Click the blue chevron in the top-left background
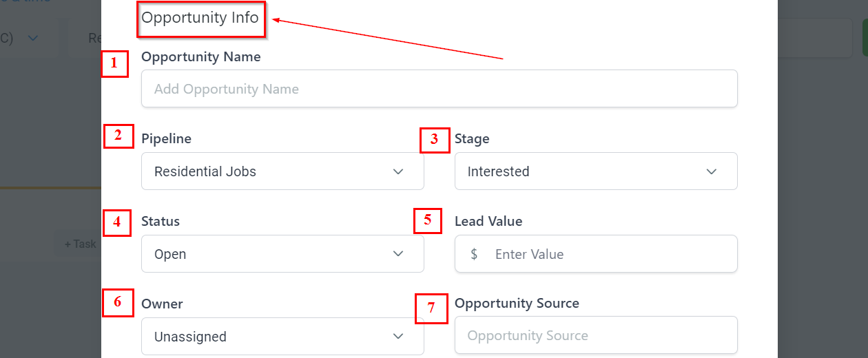This screenshot has width=868, height=358. coord(32,39)
